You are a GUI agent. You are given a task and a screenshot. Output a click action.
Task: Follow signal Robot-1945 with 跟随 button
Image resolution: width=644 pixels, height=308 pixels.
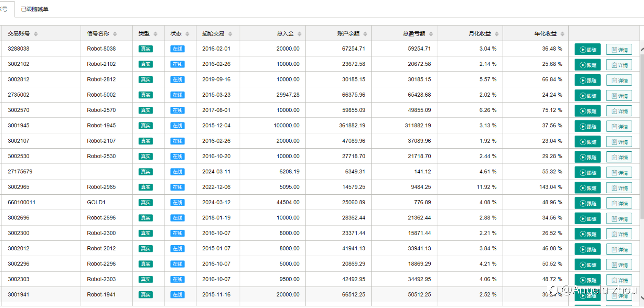pyautogui.click(x=587, y=126)
